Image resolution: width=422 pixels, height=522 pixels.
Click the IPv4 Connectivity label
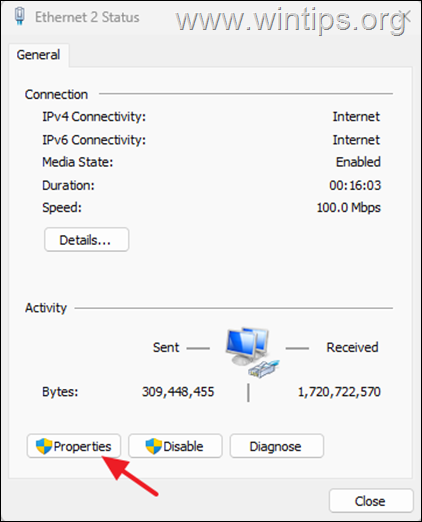coord(94,117)
